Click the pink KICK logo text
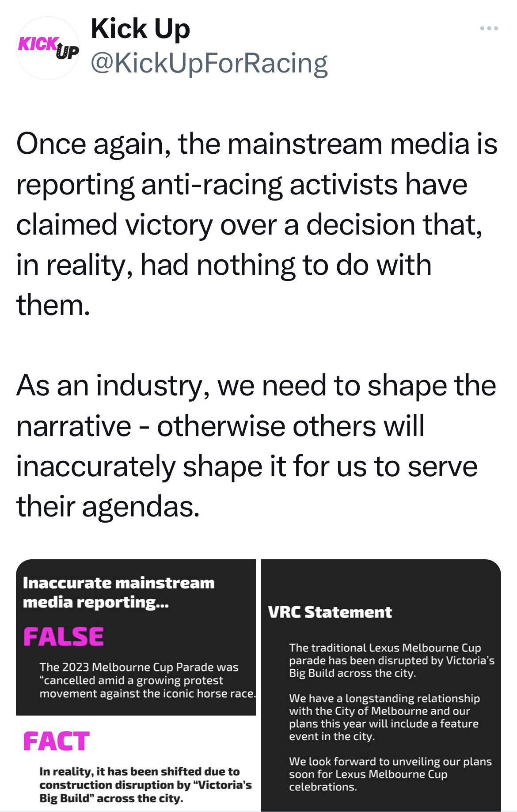Viewport: 517px width, 812px height. tap(38, 44)
